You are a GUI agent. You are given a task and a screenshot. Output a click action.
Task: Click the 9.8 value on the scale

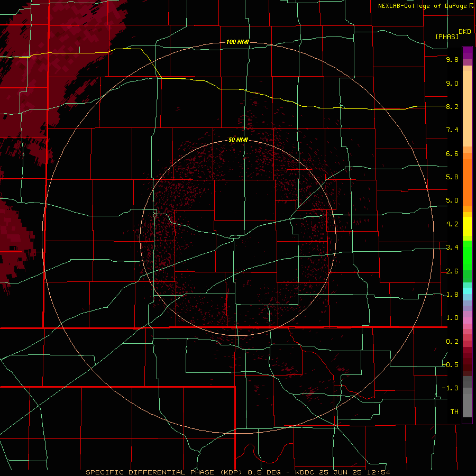coord(452,59)
